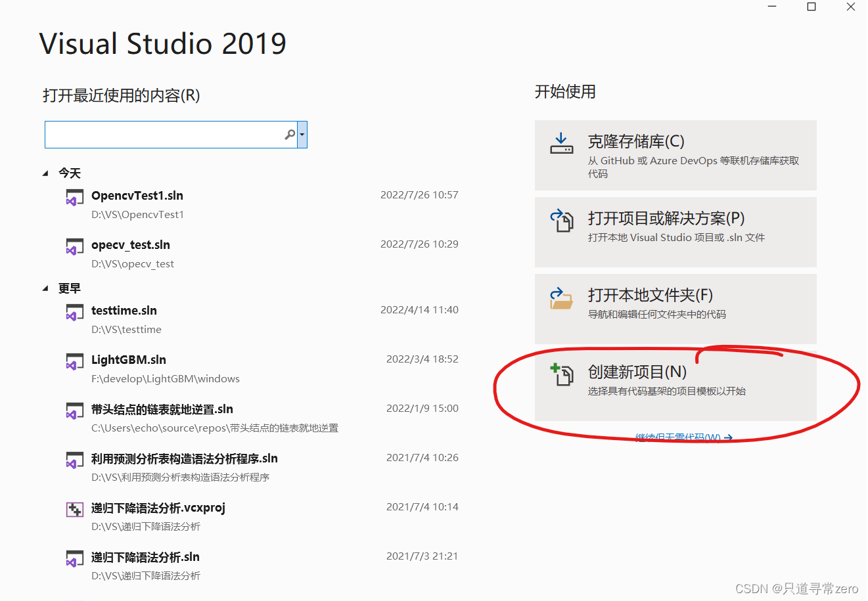Viewport: 868px width, 601px height.
Task: Click timestamp 2022/3/4 18:52
Action: tap(423, 359)
